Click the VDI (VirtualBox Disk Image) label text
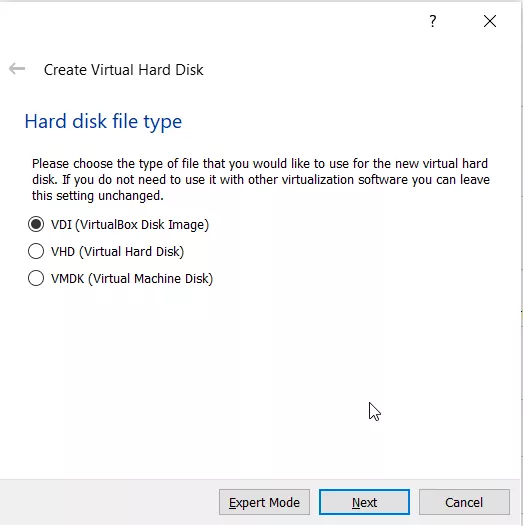 130,224
